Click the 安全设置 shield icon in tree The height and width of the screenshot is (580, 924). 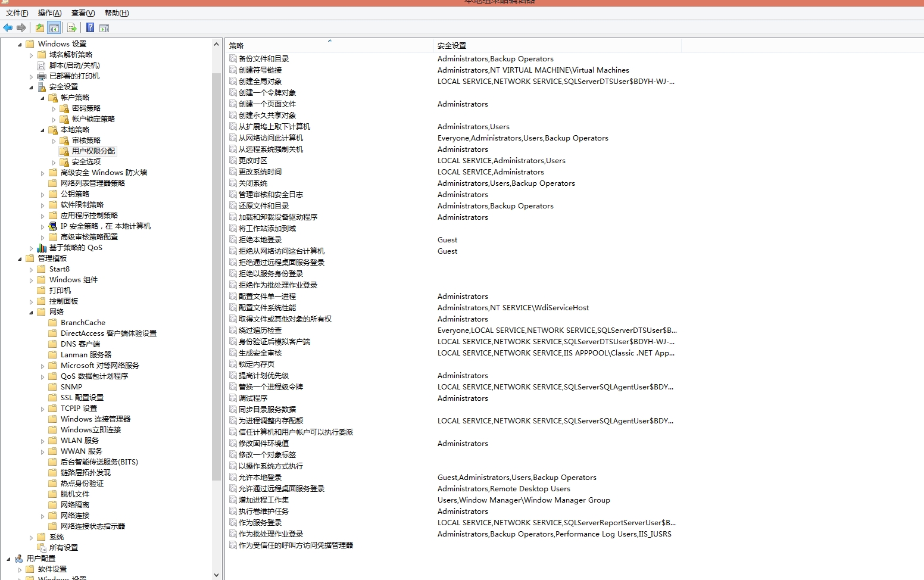pos(42,87)
